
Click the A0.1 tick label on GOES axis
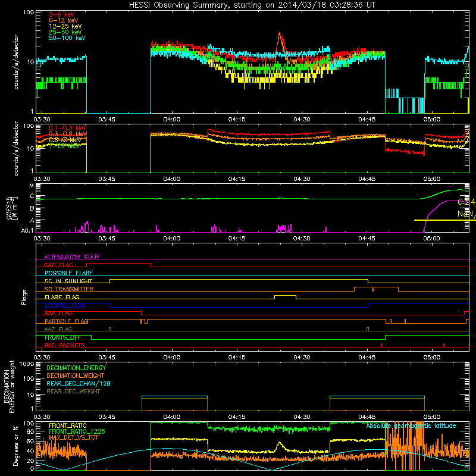point(27,230)
